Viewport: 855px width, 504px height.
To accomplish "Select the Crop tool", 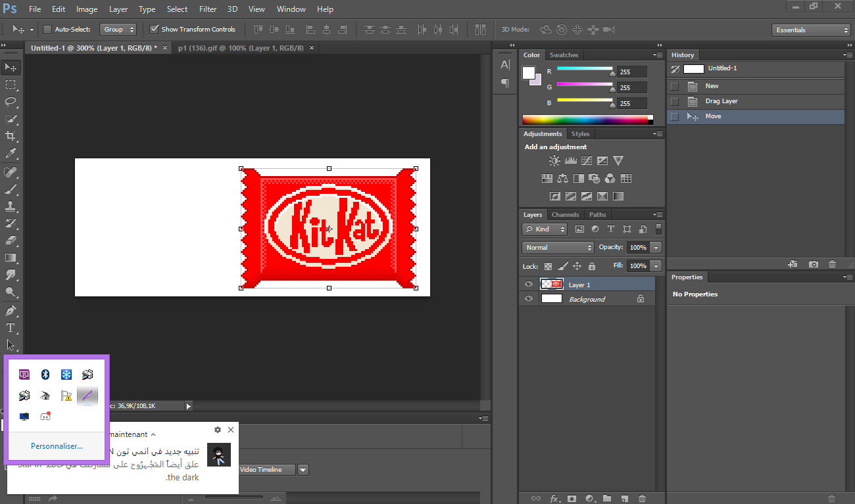I will point(11,136).
